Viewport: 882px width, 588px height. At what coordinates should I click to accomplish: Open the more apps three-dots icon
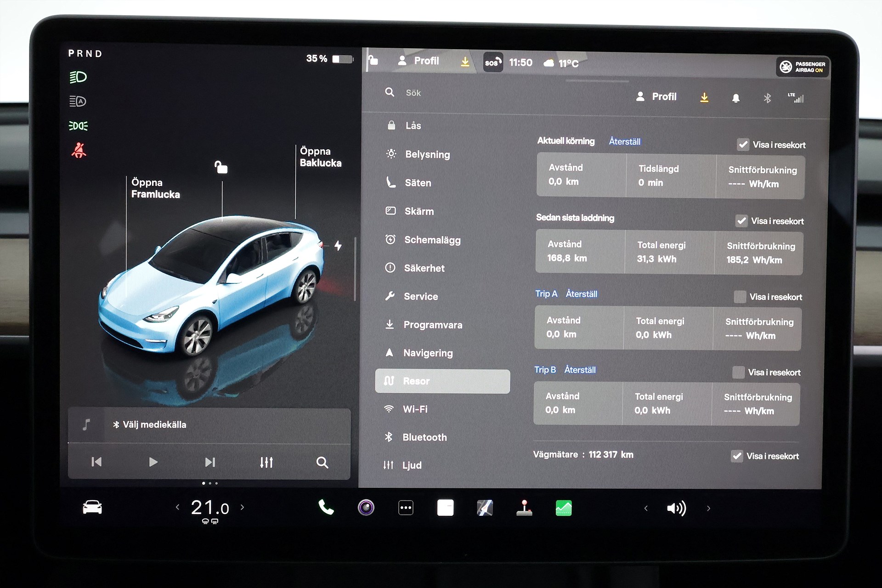tap(406, 508)
